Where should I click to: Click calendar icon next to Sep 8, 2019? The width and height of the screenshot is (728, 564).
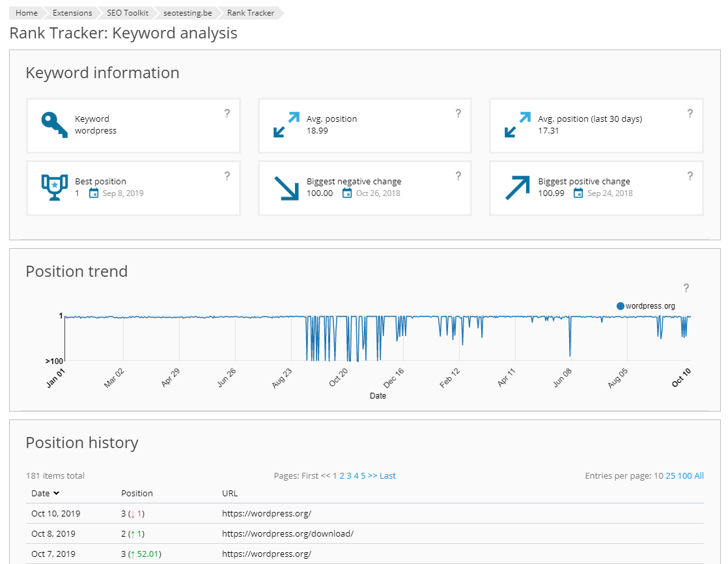click(x=93, y=193)
